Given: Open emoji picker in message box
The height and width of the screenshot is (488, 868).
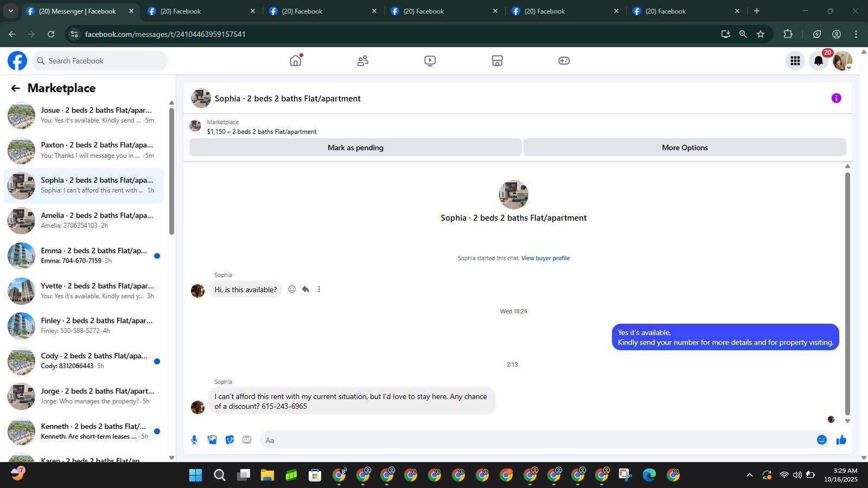Looking at the screenshot, I should click(x=822, y=440).
